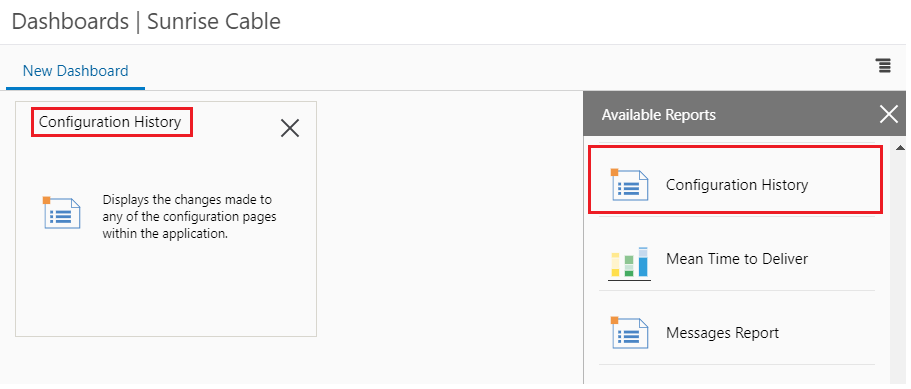Click the scroll-up arrow in Available Reports
Viewport: 911px width, 389px height.
click(900, 147)
